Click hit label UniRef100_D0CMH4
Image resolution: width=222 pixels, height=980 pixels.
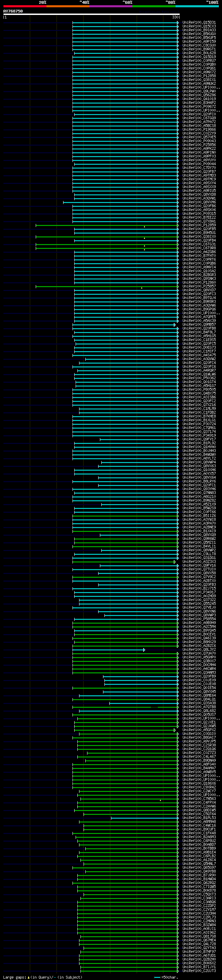point(199,665)
